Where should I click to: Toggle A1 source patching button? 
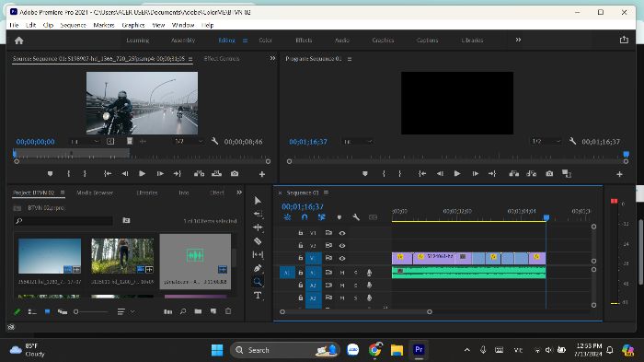pos(287,273)
